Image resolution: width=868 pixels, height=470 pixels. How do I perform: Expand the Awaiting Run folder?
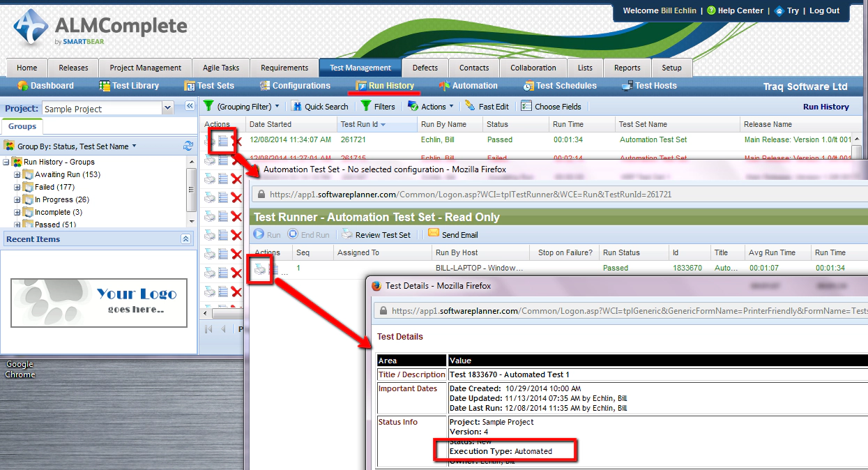click(17, 175)
